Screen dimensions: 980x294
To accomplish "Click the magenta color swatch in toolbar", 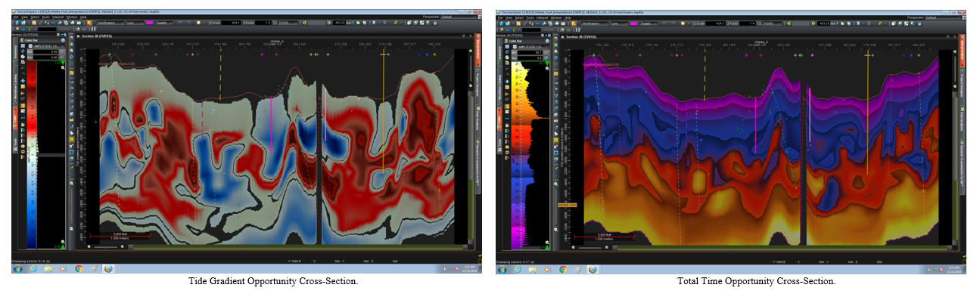I will (149, 23).
